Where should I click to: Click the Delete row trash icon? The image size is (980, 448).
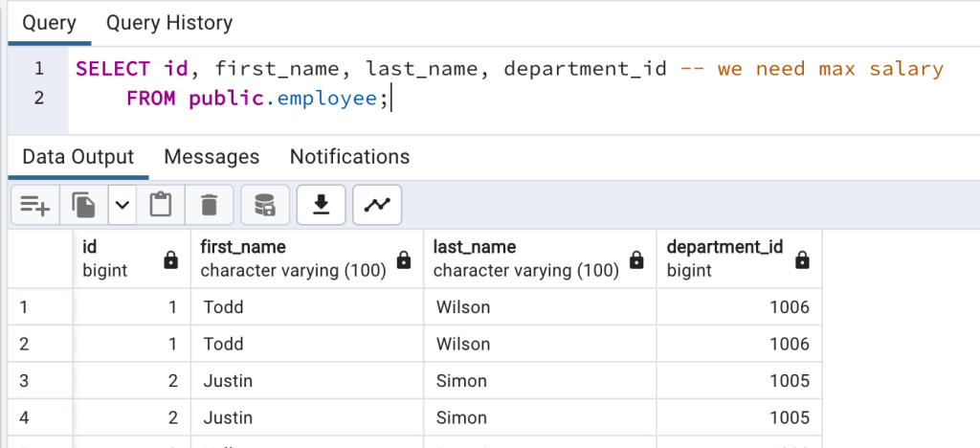[x=209, y=204]
